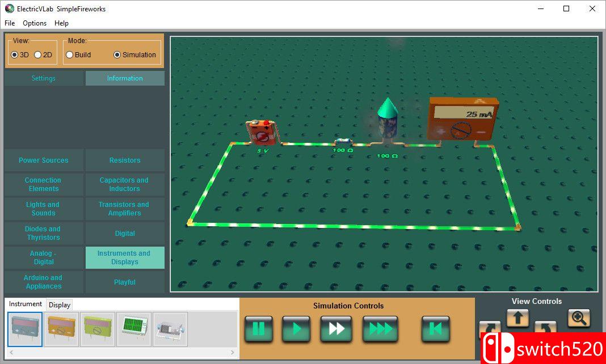Viewport: 606px width, 364px height.
Task: Select the yellow-green meter instrument thumbnail
Action: pyautogui.click(x=98, y=329)
